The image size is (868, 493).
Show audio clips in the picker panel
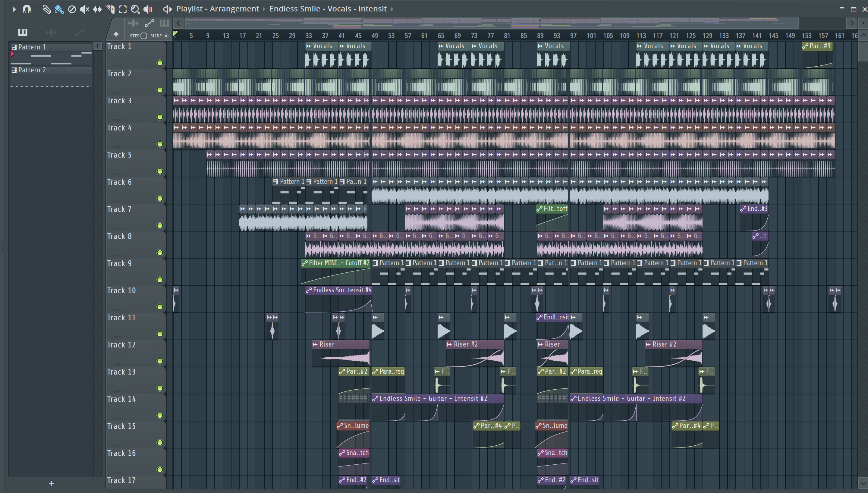(51, 33)
